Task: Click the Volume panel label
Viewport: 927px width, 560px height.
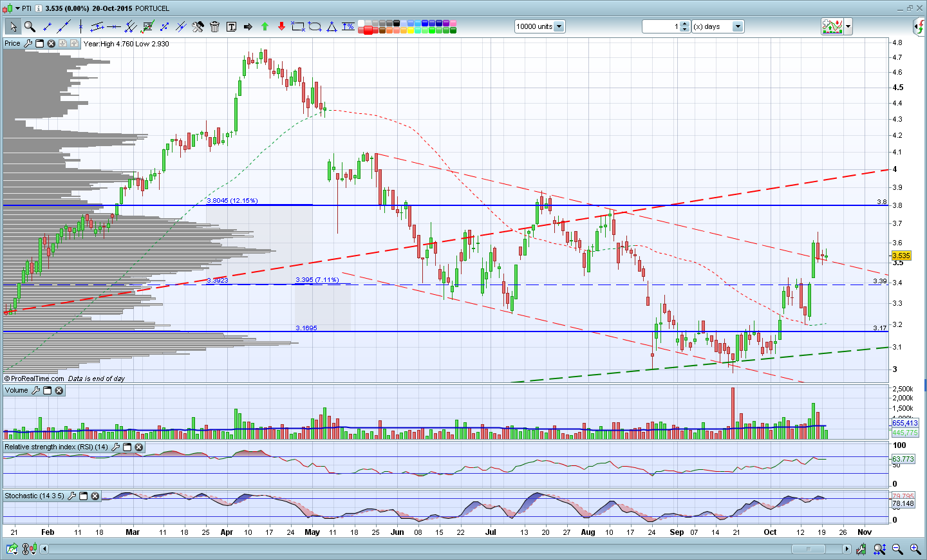Action: (x=17, y=390)
